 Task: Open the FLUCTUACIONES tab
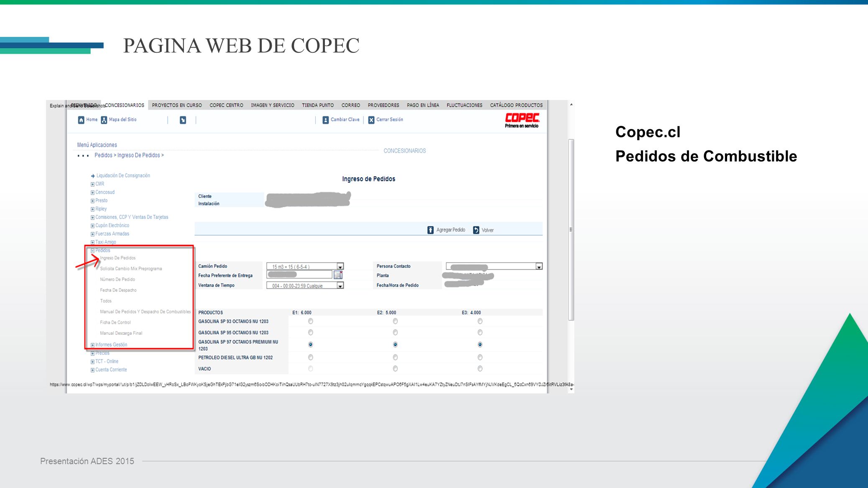[x=465, y=105]
